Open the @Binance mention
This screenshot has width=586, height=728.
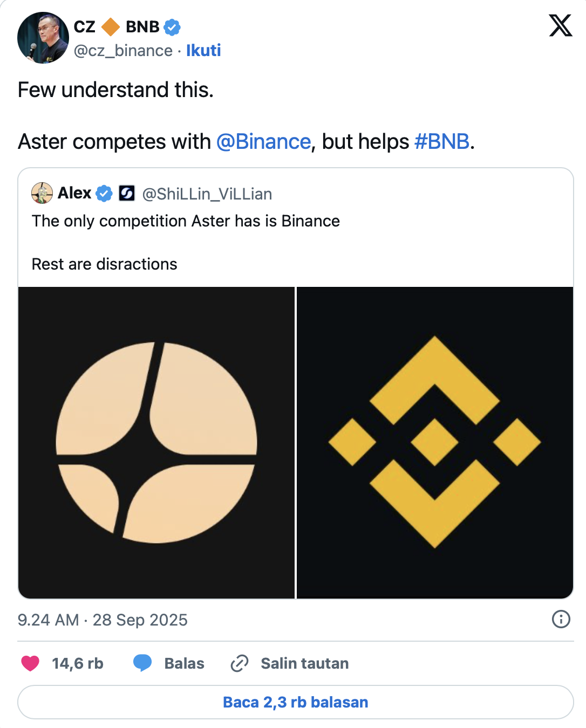click(x=263, y=142)
